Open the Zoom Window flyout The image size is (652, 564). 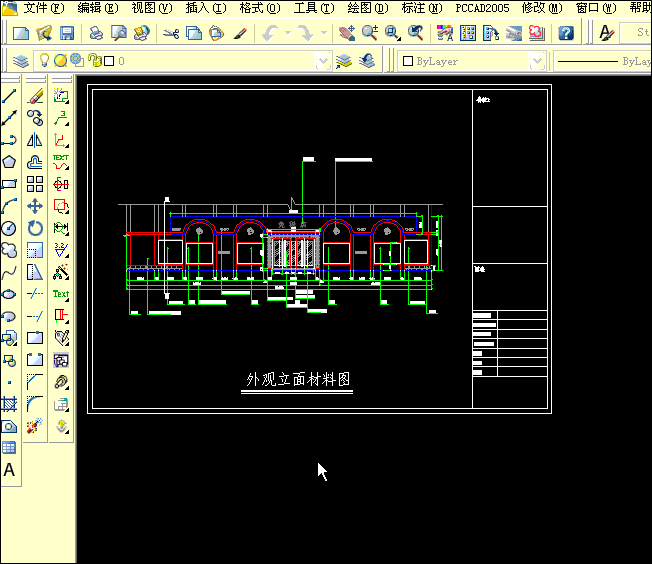coord(392,33)
